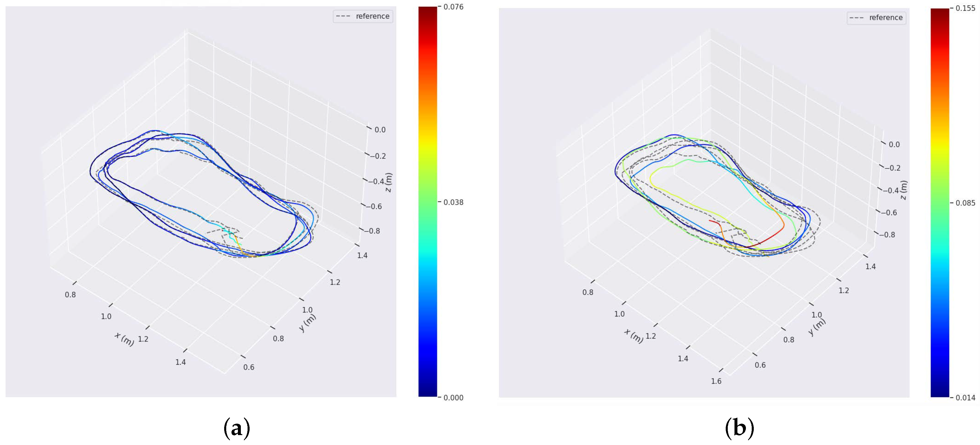The width and height of the screenshot is (980, 445).
Task: Click the 1.6 x-axis tick in right plot
Action: 716,381
